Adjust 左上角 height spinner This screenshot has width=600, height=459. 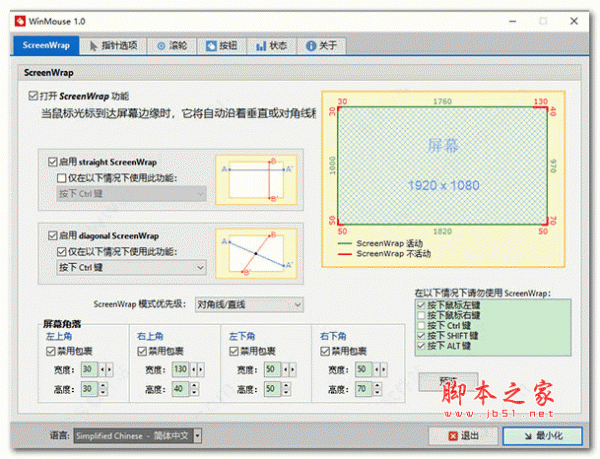[103, 389]
